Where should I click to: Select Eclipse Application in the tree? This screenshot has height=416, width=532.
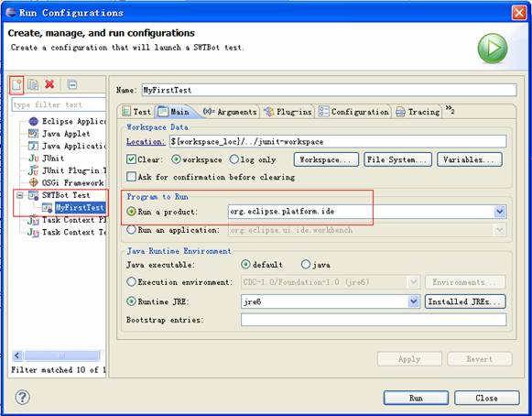[x=73, y=121]
